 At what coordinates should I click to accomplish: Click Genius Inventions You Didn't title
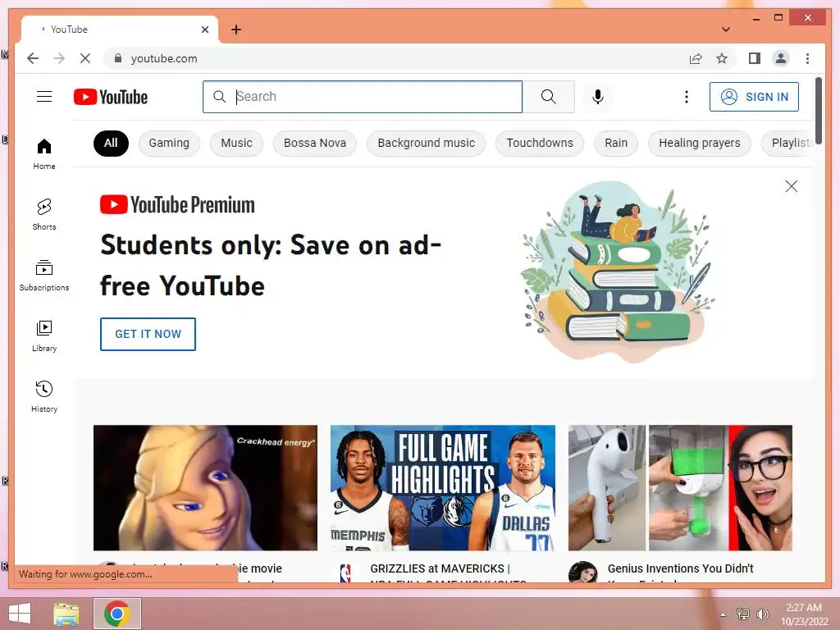[680, 569]
